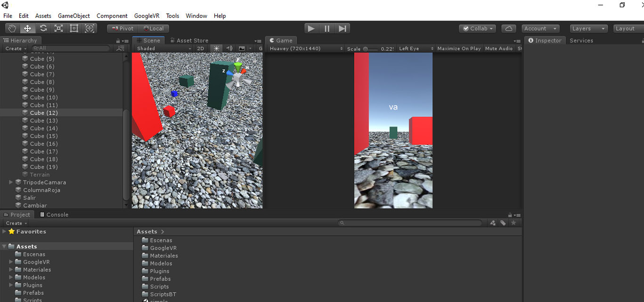Select the Hand tool in the toolbar
Viewport: 644px width, 302px height.
[x=12, y=28]
